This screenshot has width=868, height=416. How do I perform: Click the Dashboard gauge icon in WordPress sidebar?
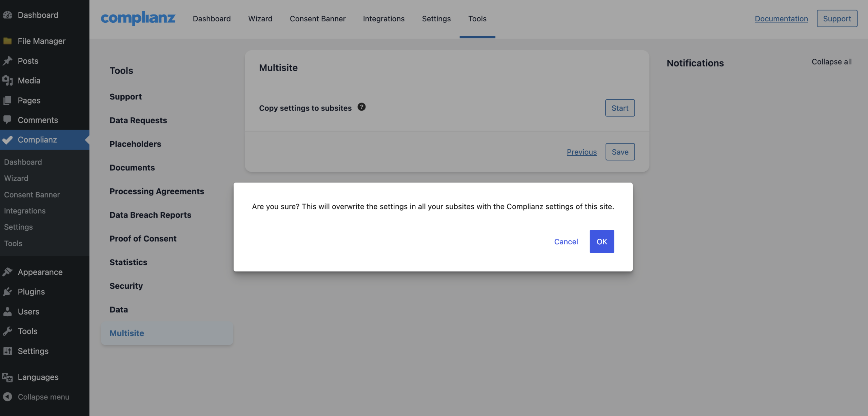(7, 15)
